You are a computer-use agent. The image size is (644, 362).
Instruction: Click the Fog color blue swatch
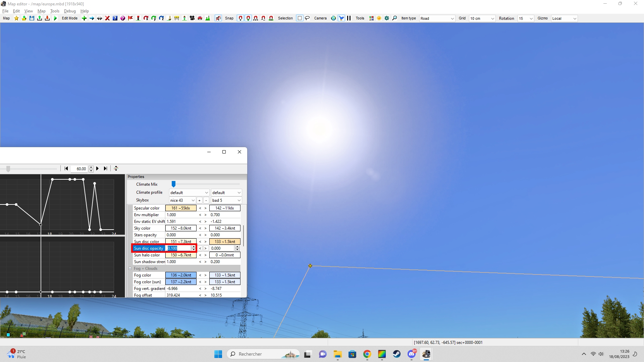(181, 275)
